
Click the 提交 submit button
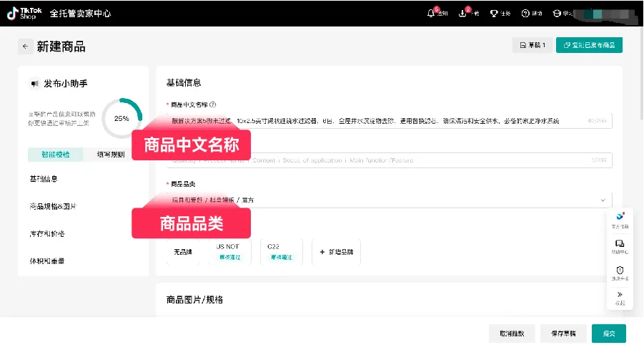[x=608, y=334]
